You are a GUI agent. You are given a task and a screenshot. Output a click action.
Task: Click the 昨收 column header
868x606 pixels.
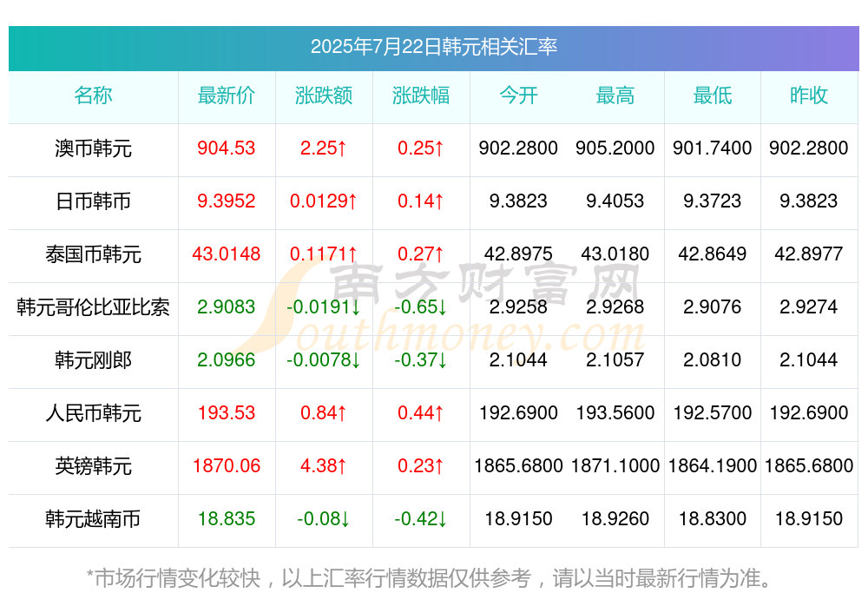809,96
